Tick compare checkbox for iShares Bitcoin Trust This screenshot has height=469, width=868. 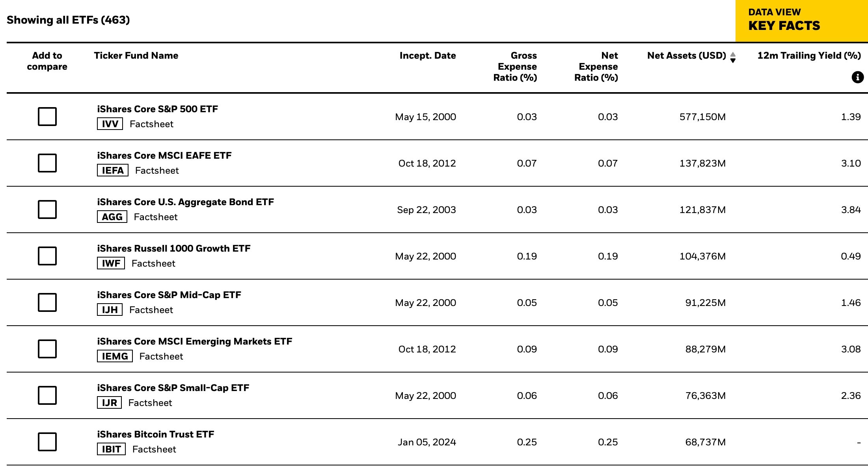[47, 442]
